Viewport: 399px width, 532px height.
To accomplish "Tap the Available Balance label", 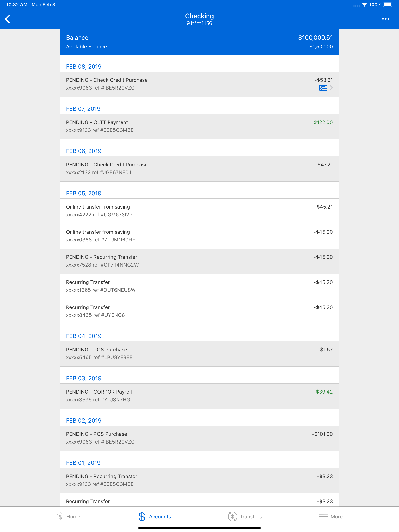I will coord(86,47).
